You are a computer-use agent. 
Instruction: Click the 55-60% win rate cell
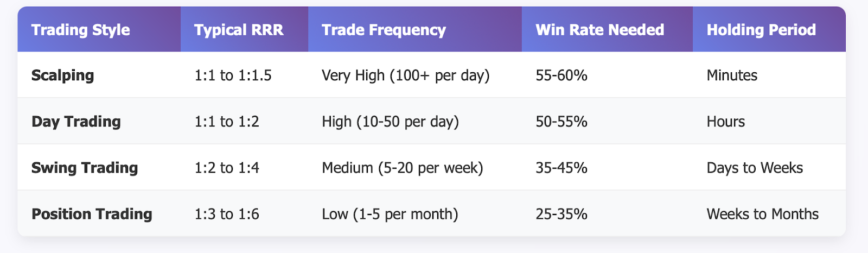(561, 75)
